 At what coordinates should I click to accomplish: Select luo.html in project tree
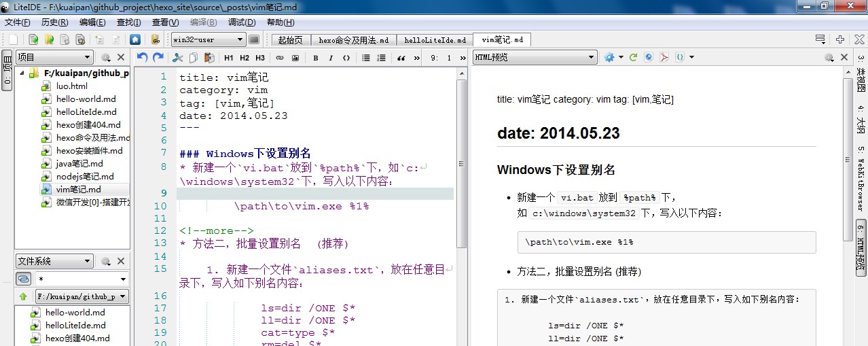coord(72,86)
